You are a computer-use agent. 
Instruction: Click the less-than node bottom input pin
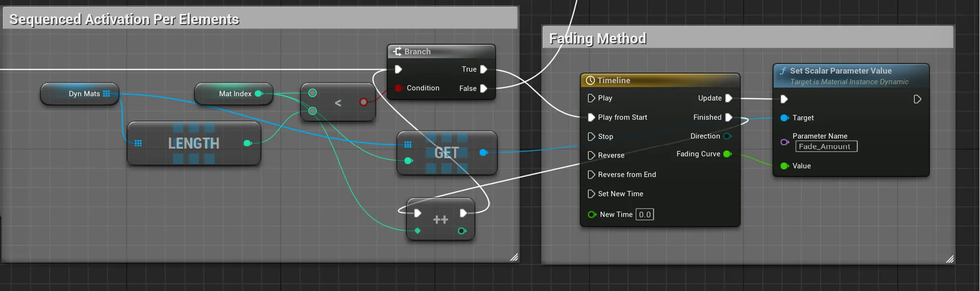pos(313,111)
